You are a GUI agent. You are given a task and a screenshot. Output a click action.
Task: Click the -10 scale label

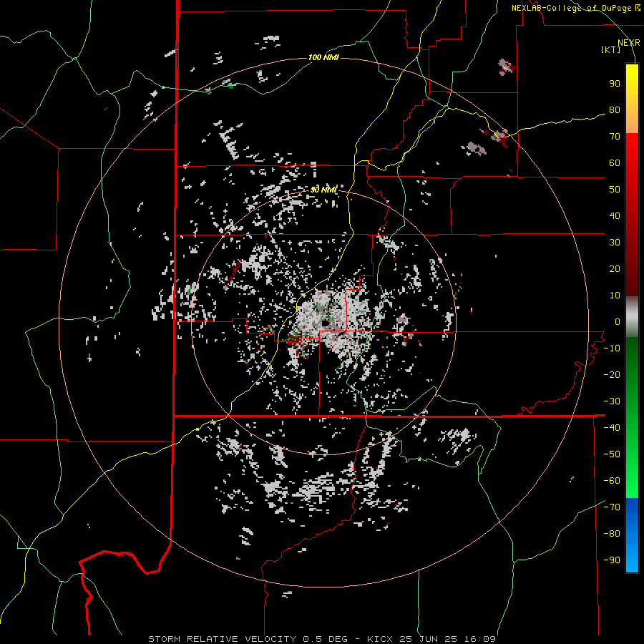(x=612, y=348)
